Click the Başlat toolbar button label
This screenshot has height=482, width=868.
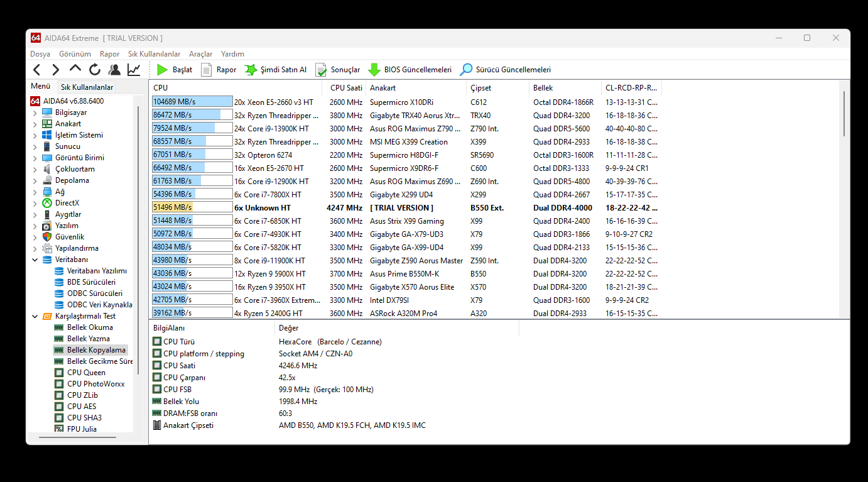pyautogui.click(x=183, y=70)
